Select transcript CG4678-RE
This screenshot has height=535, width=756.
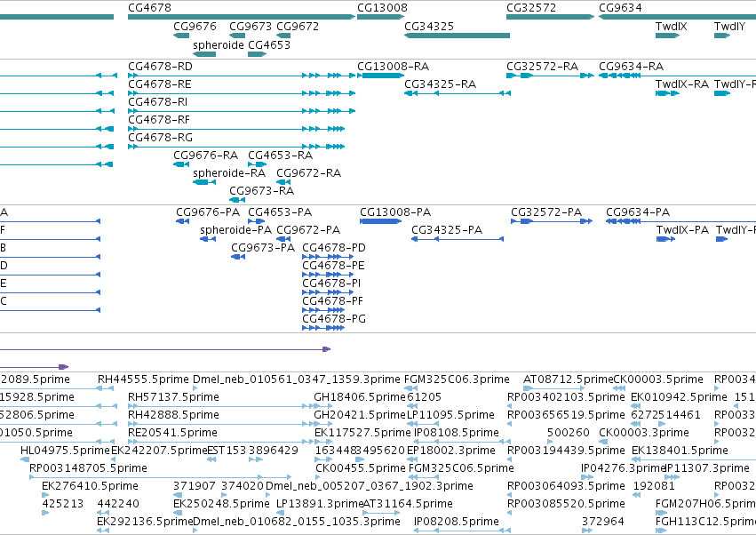point(242,93)
